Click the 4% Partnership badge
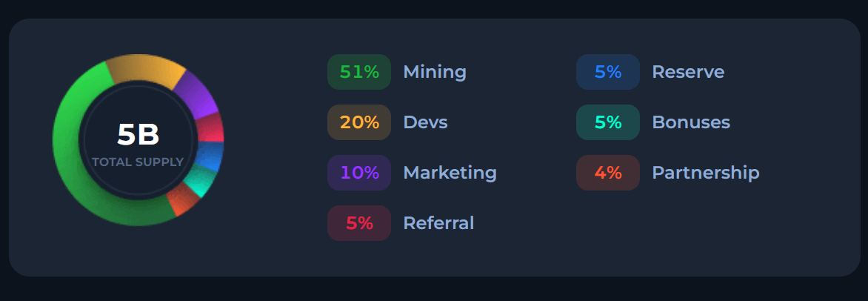Viewport: 868px width, 301px height. pyautogui.click(x=608, y=173)
